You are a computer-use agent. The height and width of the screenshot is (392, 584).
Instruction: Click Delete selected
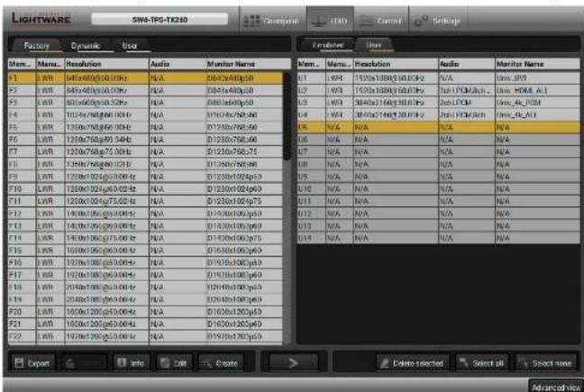413,363
